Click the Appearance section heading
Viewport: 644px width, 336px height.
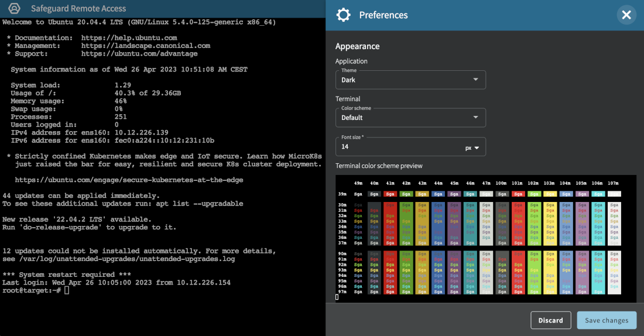pos(357,46)
